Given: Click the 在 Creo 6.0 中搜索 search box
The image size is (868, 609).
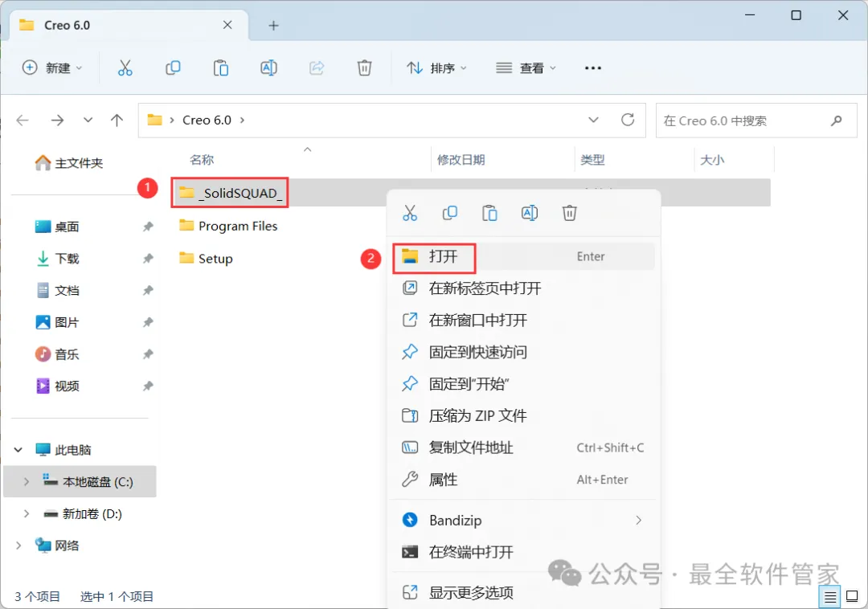Looking at the screenshot, I should 756,120.
